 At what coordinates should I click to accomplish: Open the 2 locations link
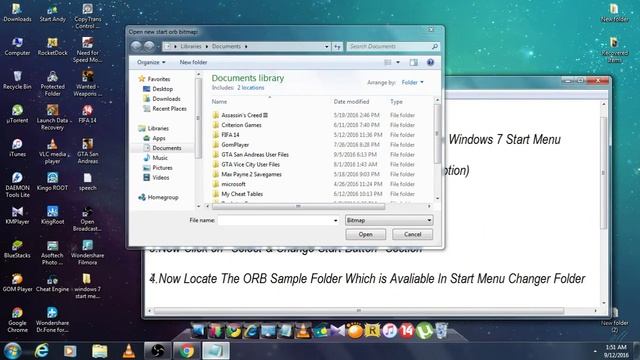coord(251,88)
